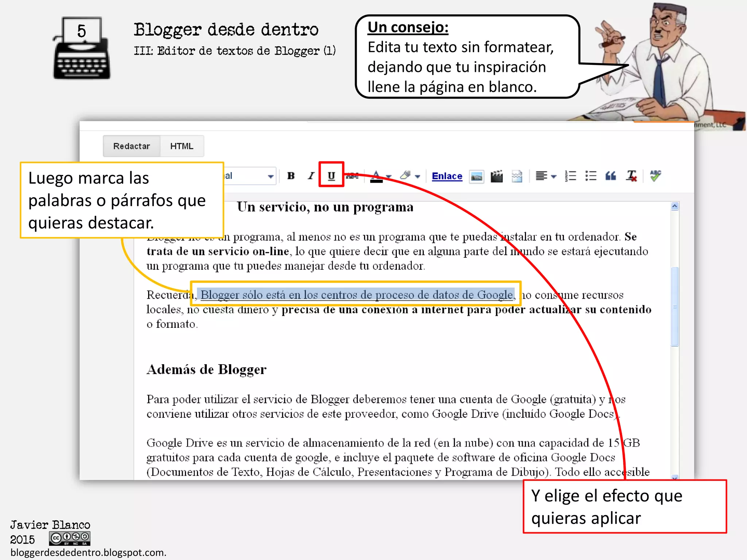Apply underline to selected text
747x560 pixels.
coord(331,176)
